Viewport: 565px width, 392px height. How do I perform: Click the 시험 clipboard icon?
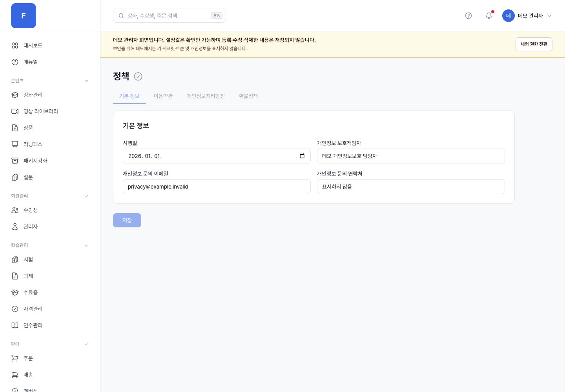click(15, 260)
